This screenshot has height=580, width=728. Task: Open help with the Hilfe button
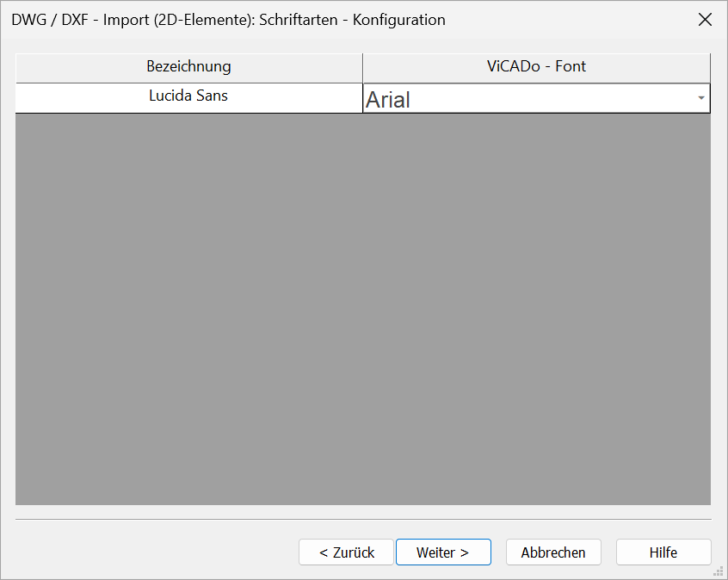coord(663,552)
